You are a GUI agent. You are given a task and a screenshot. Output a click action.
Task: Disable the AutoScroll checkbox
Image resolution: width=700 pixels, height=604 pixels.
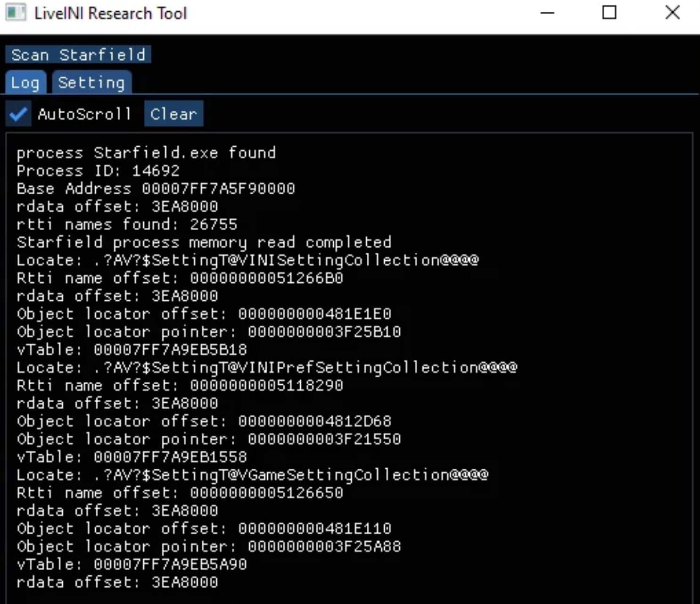[18, 114]
